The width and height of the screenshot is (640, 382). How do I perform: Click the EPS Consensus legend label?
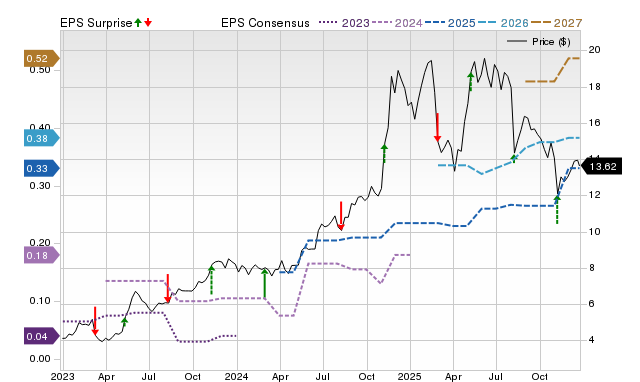pyautogui.click(x=265, y=23)
